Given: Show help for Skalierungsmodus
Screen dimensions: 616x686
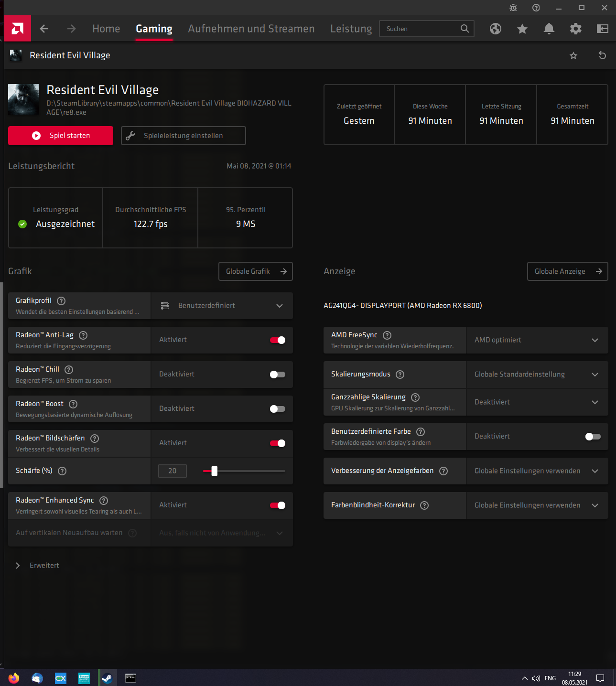Looking at the screenshot, I should [400, 375].
